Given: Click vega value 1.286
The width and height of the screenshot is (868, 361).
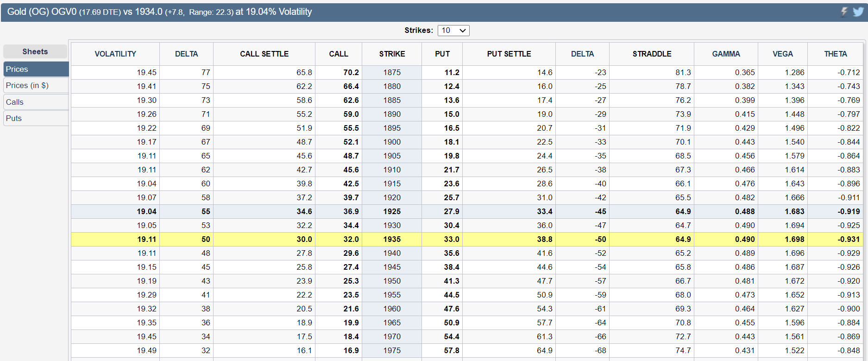Looking at the screenshot, I should tap(794, 72).
